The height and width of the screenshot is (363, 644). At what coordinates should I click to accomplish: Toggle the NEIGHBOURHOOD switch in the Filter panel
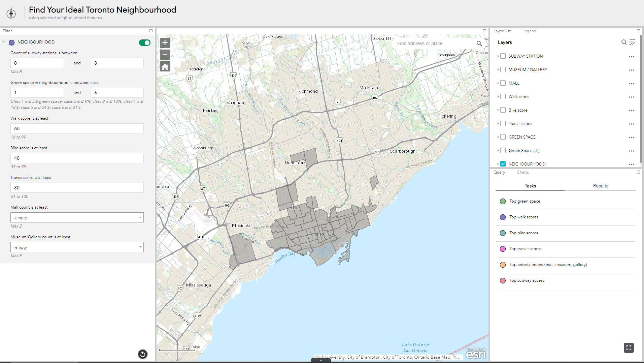point(144,43)
